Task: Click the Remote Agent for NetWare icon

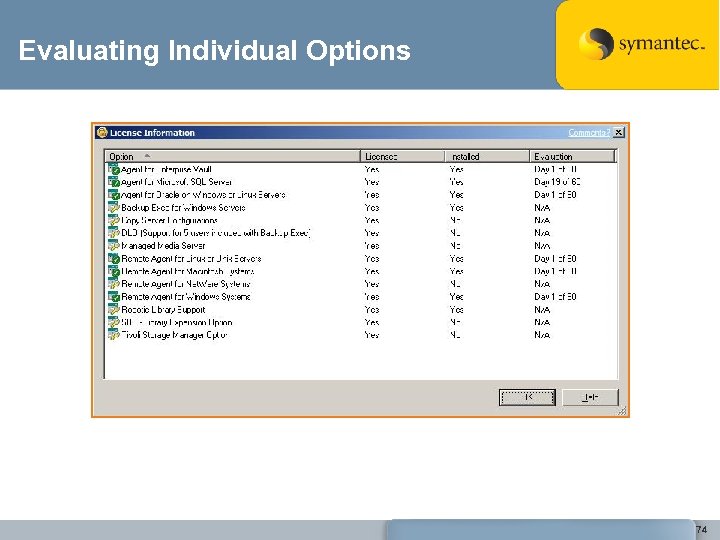Action: [x=114, y=284]
